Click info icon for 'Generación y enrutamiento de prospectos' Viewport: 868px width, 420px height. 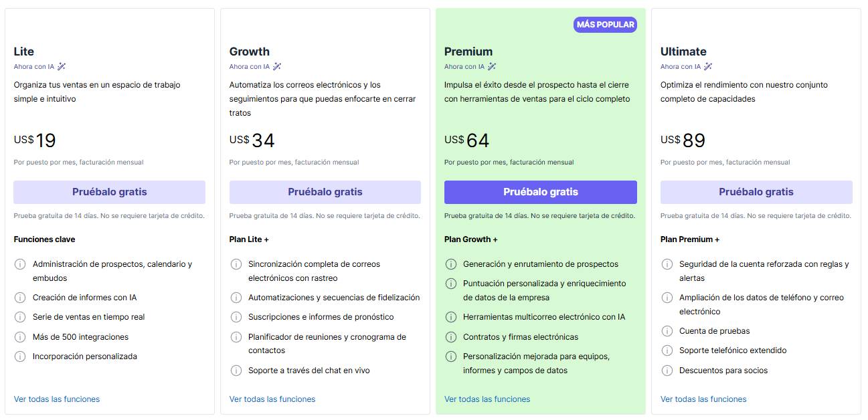452,264
